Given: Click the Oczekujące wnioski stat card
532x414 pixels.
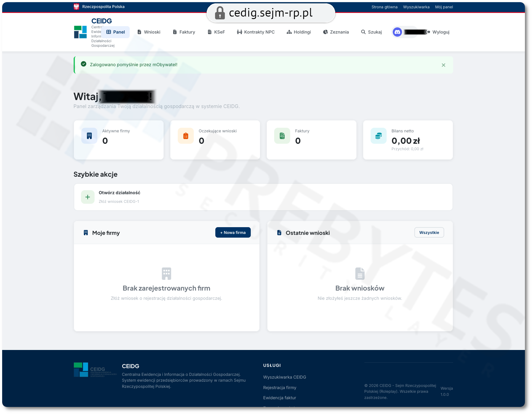Looking at the screenshot, I should 215,140.
